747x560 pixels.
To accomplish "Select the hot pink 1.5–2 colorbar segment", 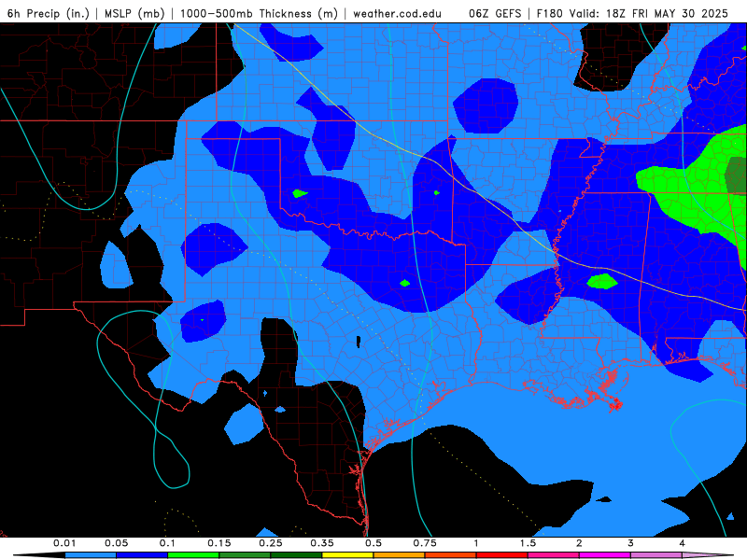I will [554, 555].
